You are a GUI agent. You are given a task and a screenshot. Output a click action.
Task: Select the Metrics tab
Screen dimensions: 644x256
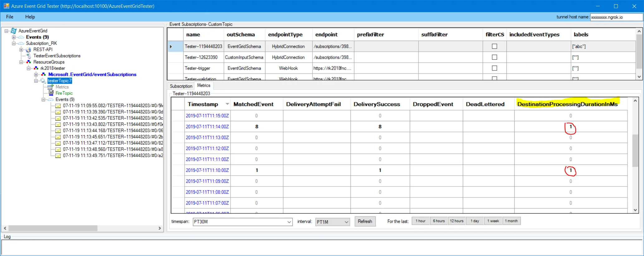[x=204, y=85]
